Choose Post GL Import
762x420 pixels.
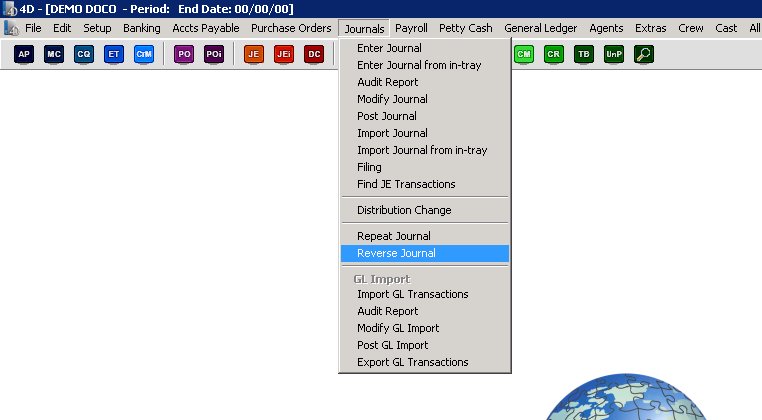pos(425,345)
